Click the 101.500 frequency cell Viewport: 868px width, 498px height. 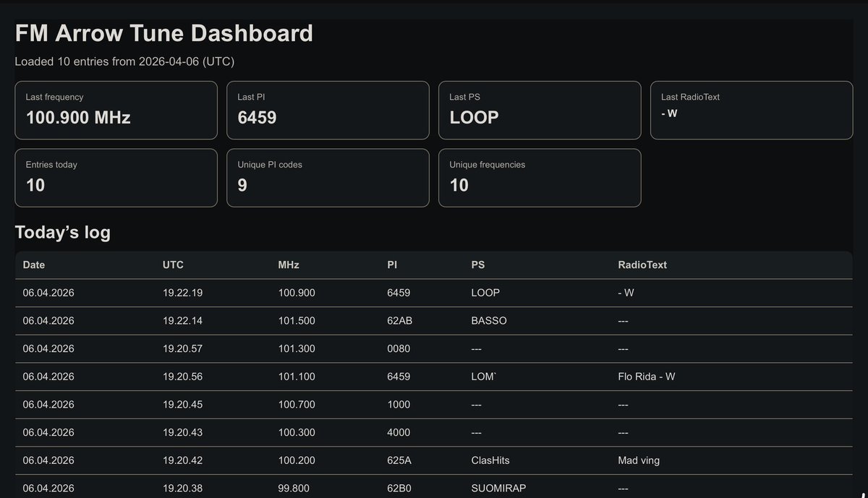[x=297, y=320]
